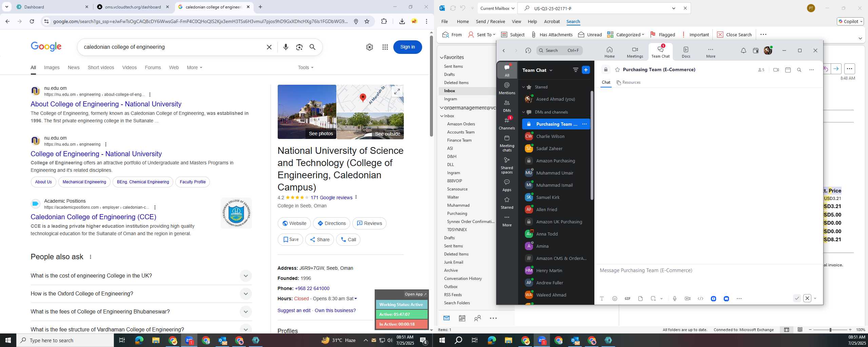Open Outlook Home ribbon tab
Screen dimensions: 868x347
463,21
